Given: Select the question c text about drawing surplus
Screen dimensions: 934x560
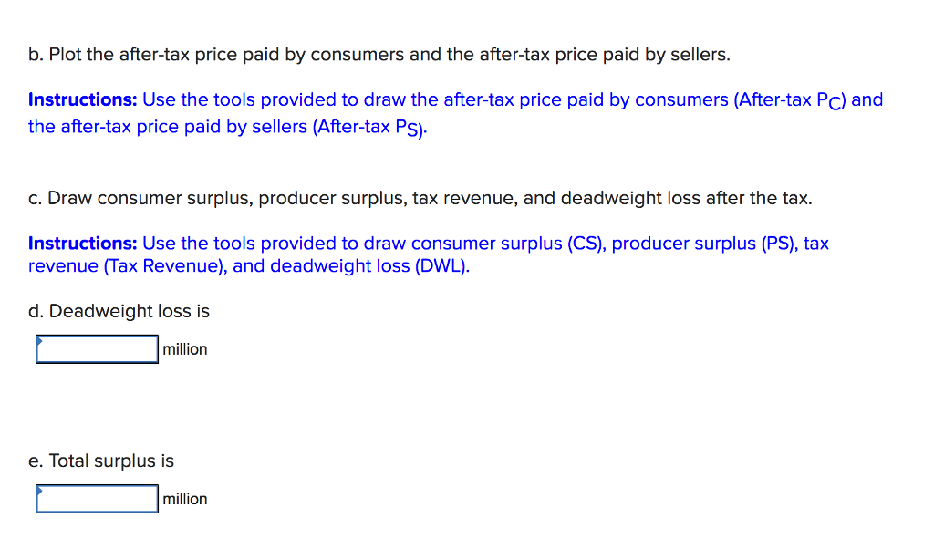Looking at the screenshot, I should (x=420, y=198).
